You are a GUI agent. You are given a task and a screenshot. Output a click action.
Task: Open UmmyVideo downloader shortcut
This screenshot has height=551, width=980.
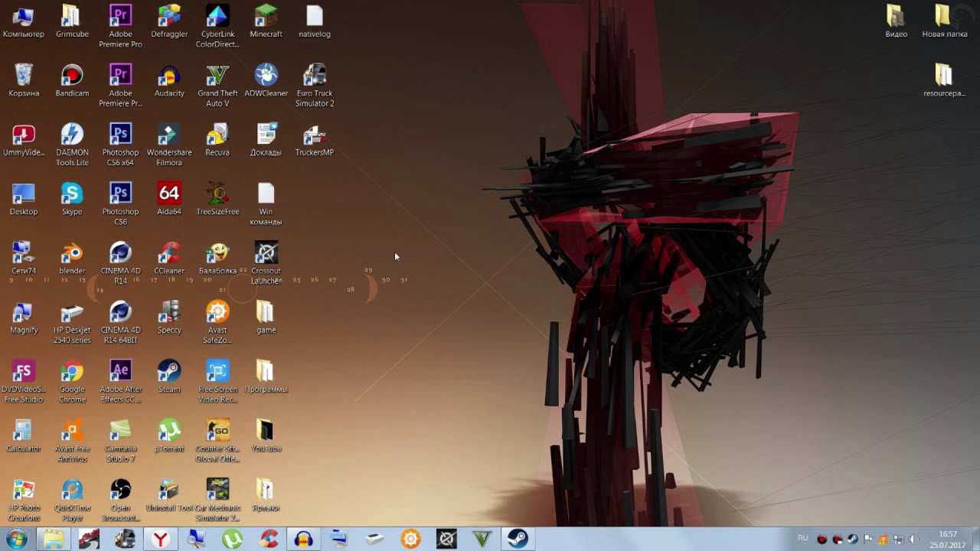[x=24, y=140]
